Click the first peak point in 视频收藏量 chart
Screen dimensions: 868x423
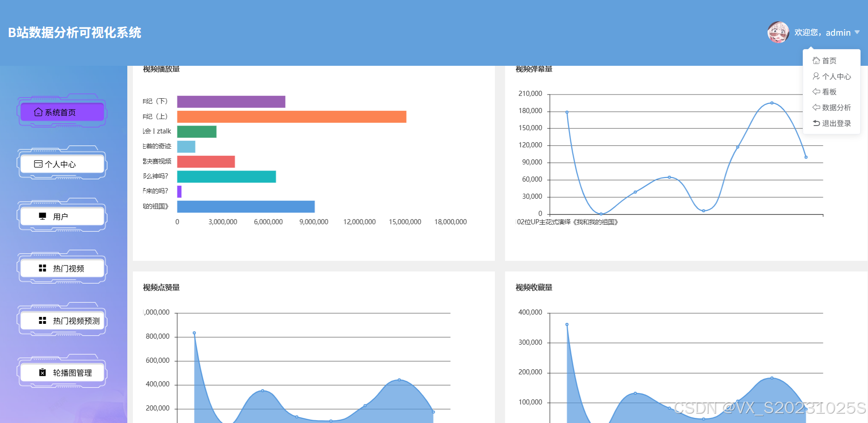tap(567, 324)
